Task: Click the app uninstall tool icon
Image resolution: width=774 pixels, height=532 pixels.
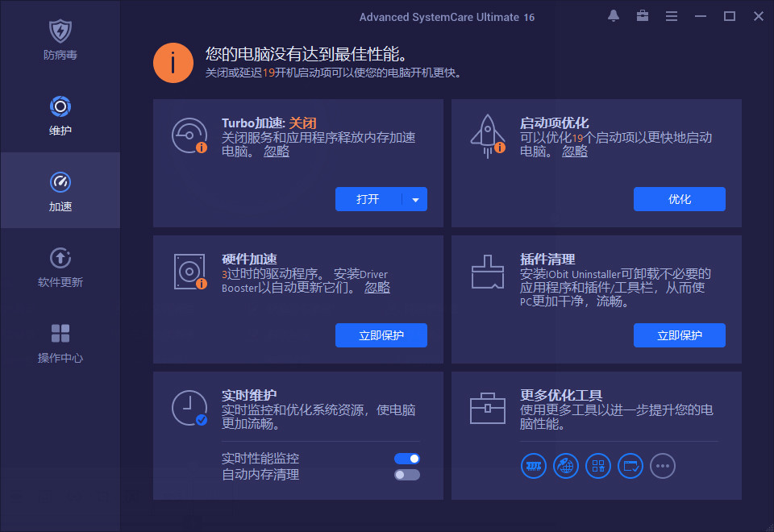Action: [597, 466]
